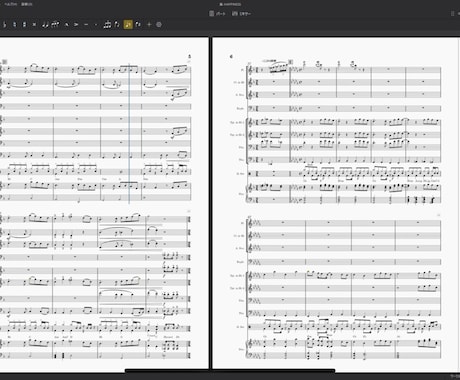
Task: Grab the toolbar drag handle at the top right
Action: [452, 14]
